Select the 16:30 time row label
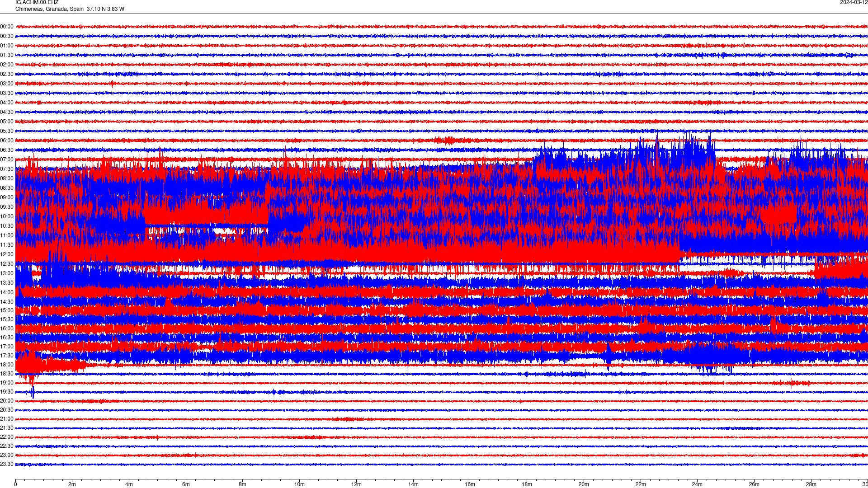Screen dimensions: 868x488 click(7, 338)
